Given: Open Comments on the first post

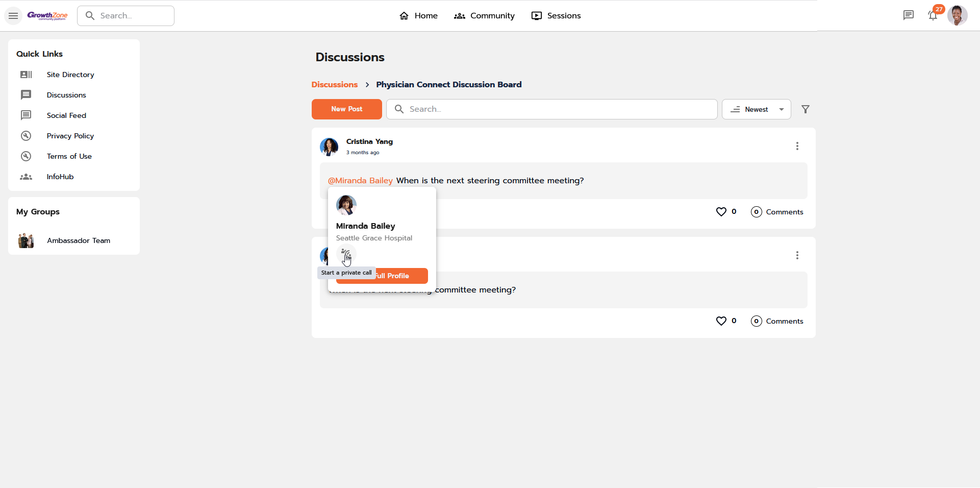Looking at the screenshot, I should [777, 212].
